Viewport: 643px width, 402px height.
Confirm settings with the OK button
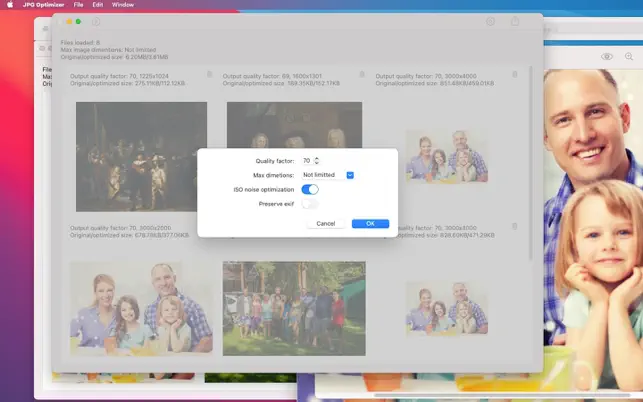pos(370,224)
